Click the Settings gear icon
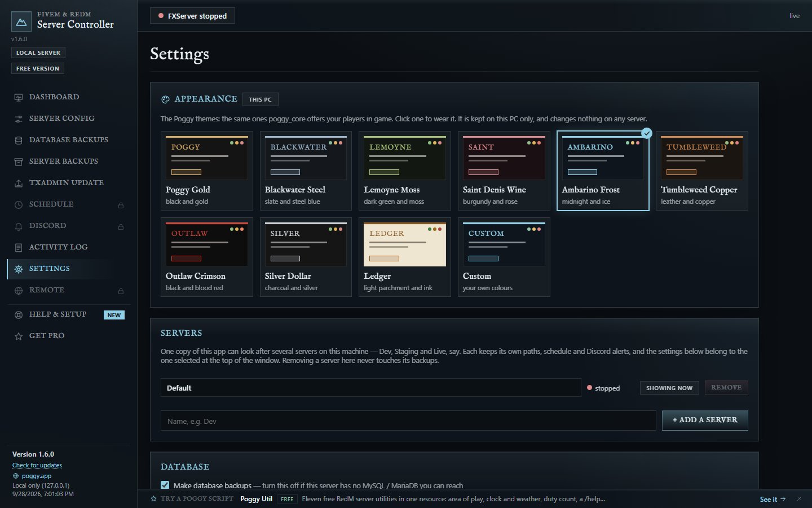 19,269
